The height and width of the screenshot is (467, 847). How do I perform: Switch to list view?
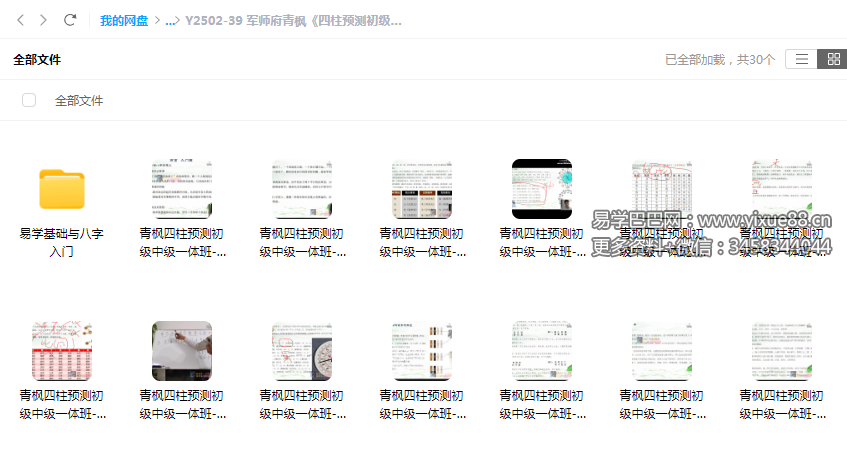tap(802, 59)
